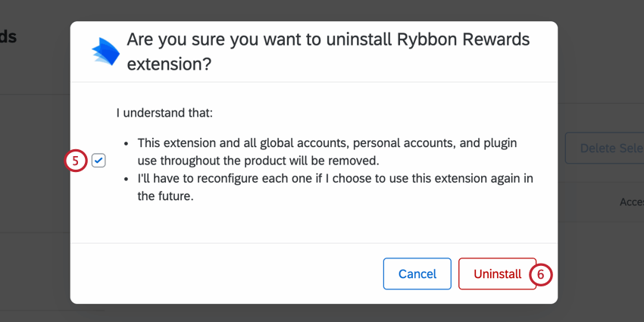Click the 'I'll have to reconfigure each one' line
This screenshot has height=322, width=644.
pos(335,179)
